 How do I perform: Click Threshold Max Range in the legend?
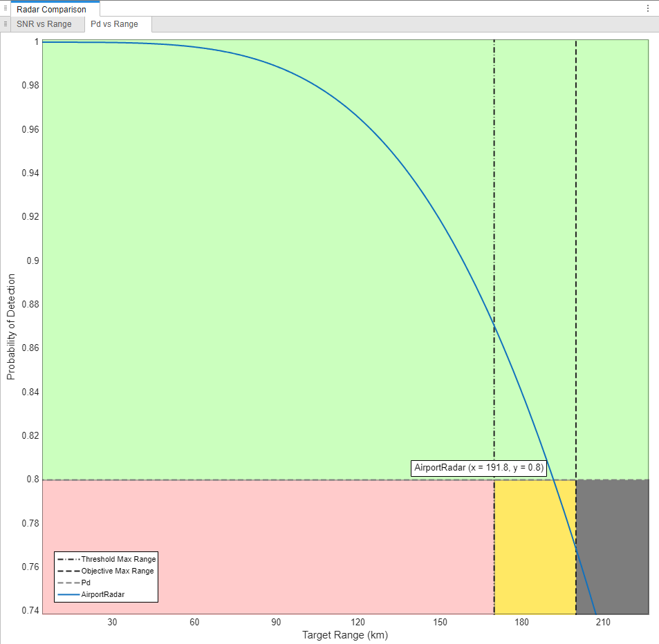[x=118, y=559]
